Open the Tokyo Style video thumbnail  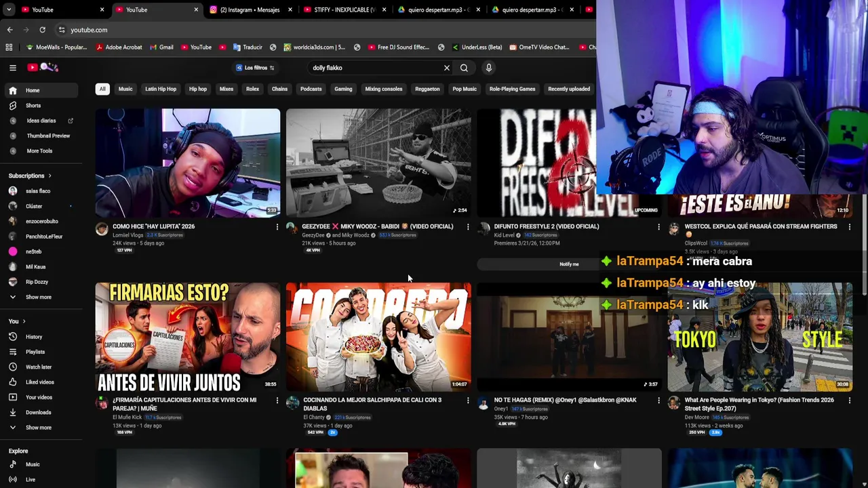pyautogui.click(x=760, y=337)
